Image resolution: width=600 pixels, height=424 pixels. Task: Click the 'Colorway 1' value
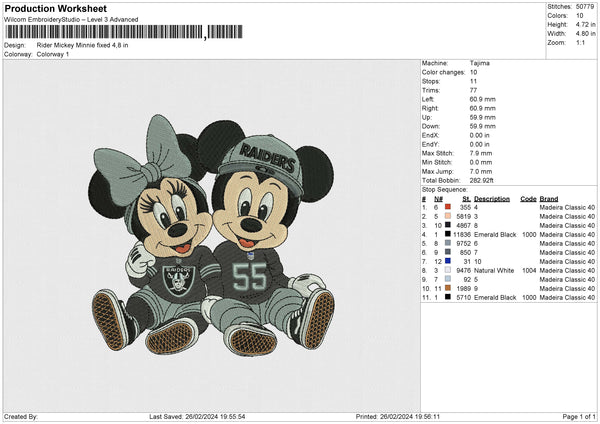(x=53, y=54)
